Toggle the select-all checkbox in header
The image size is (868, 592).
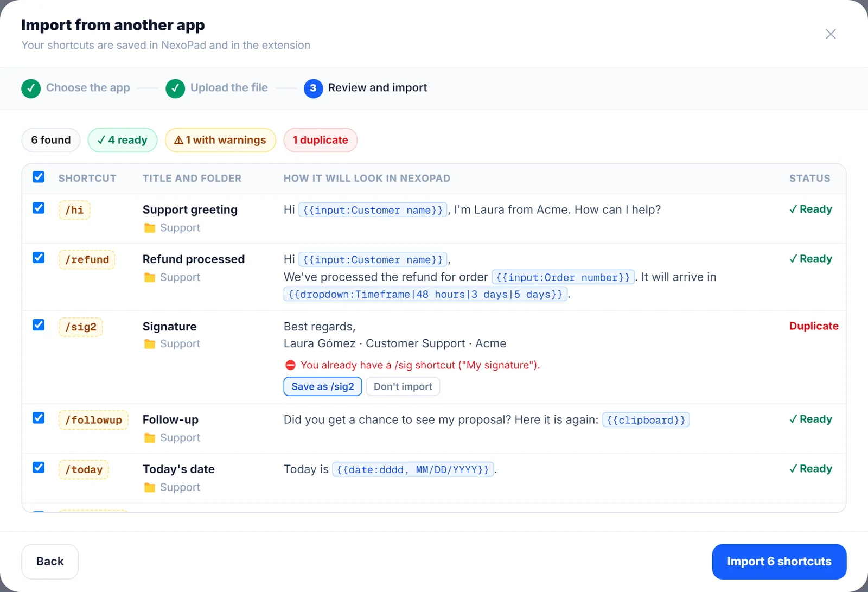tap(39, 177)
